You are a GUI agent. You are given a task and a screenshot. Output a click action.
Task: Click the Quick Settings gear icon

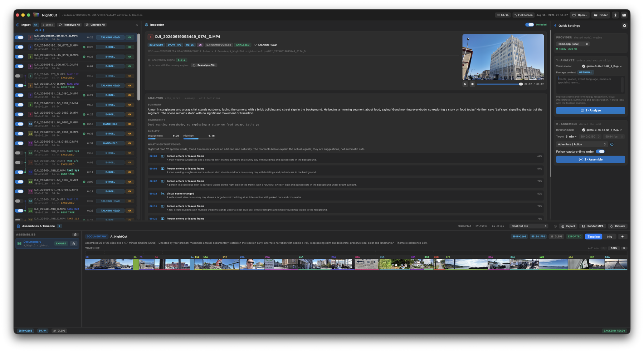(x=624, y=26)
